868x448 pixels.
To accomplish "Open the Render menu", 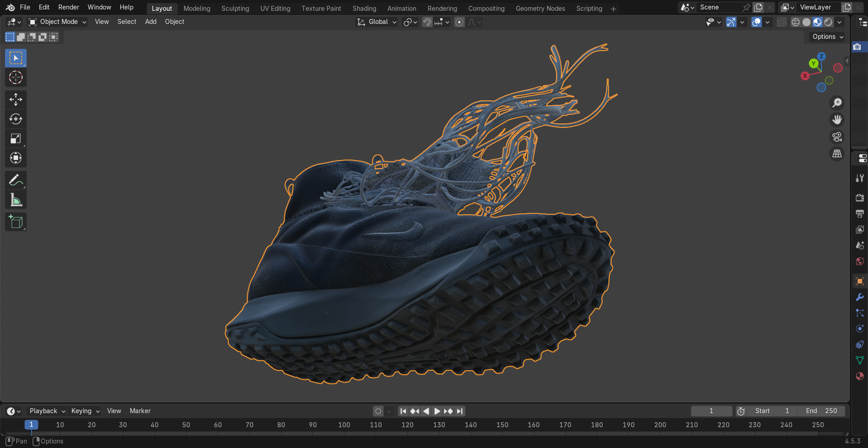I will click(x=69, y=7).
